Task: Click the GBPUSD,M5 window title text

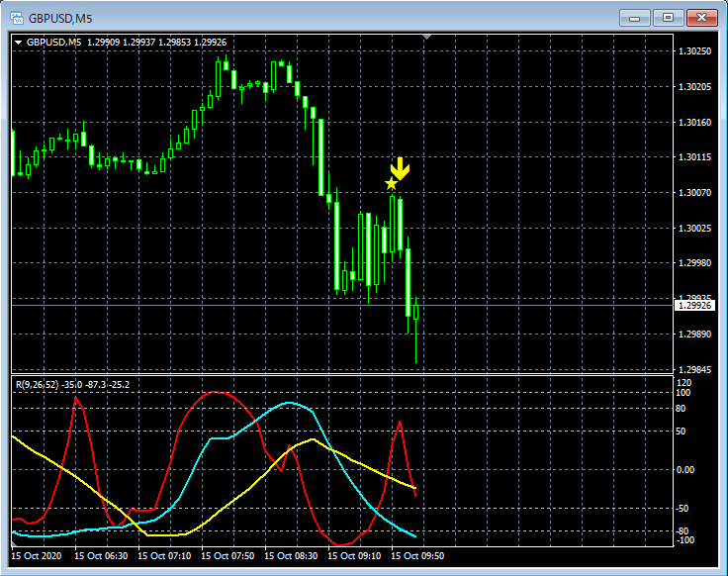Action: coord(62,18)
